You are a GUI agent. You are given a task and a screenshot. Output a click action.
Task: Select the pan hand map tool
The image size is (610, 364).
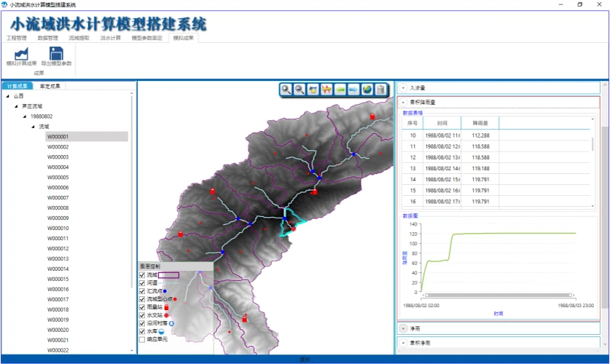(x=313, y=90)
